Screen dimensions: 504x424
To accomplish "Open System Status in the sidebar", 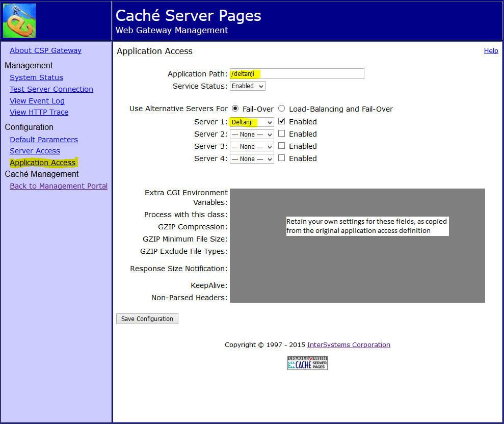I will tap(36, 77).
